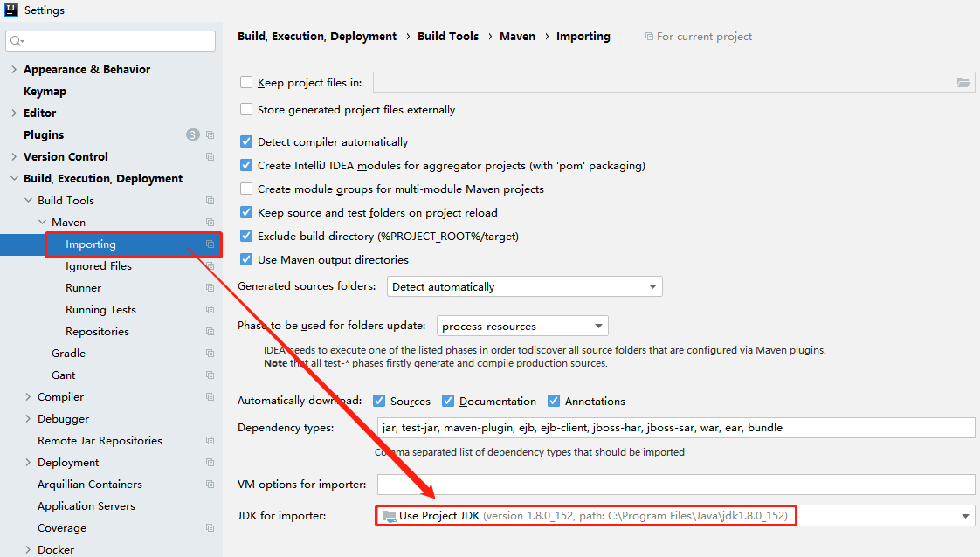980x557 pixels.
Task: Select Keymap settings page
Action: [45, 91]
